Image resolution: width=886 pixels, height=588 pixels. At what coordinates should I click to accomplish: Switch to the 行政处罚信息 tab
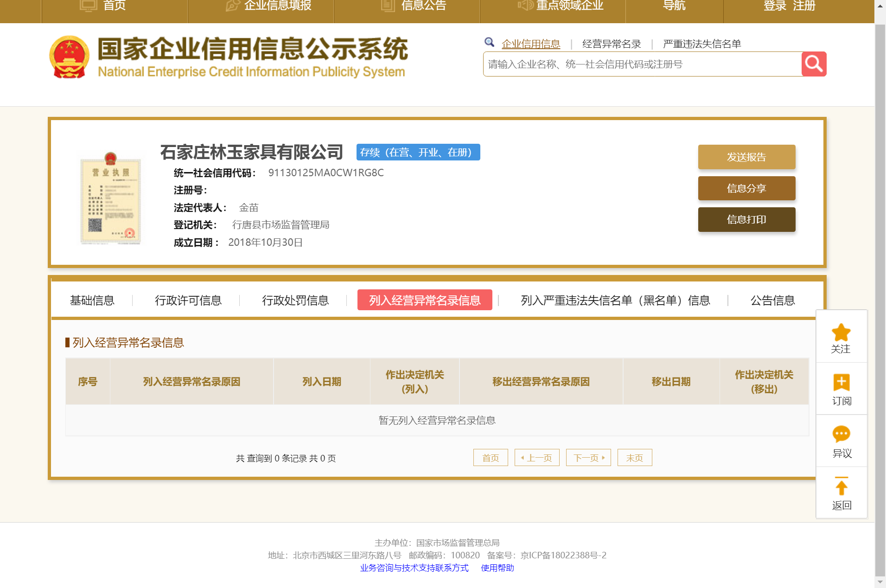point(295,300)
